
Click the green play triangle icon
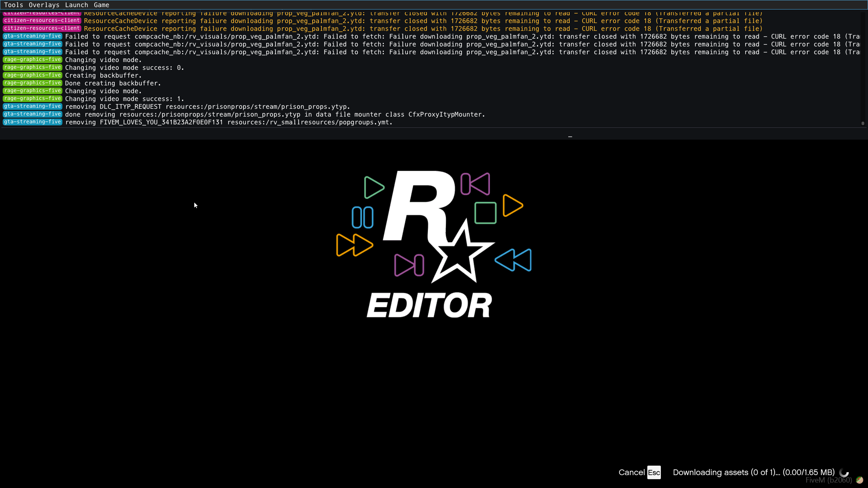tap(374, 187)
